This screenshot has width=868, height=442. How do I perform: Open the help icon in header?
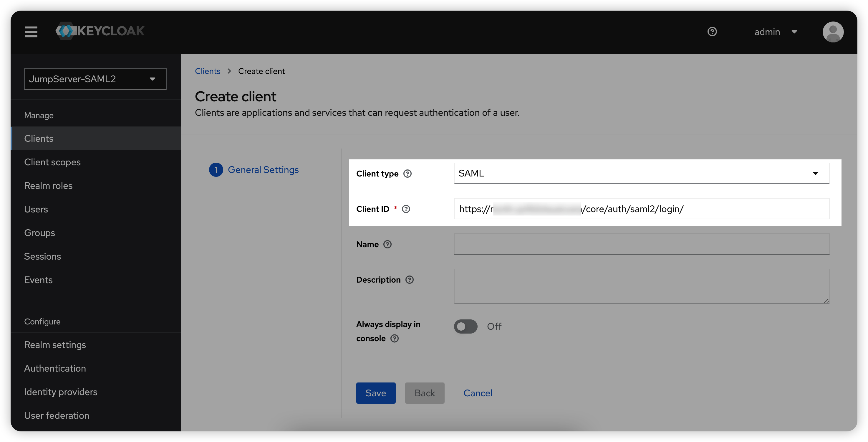coord(712,32)
